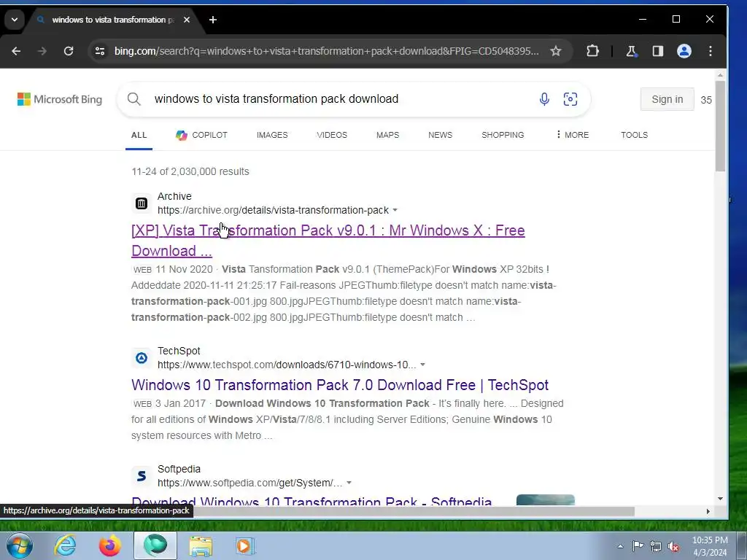This screenshot has height=560, width=747.
Task: Click the horizontal scrollbar right arrow
Action: 708,511
